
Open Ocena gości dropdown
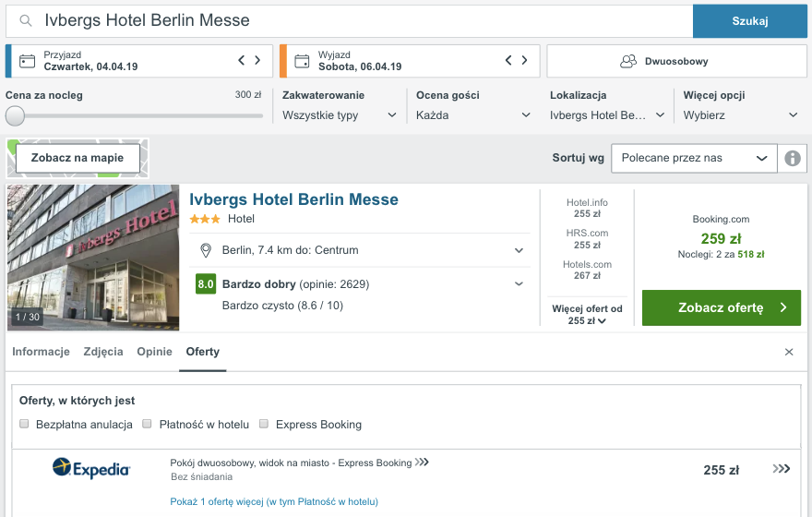[472, 115]
